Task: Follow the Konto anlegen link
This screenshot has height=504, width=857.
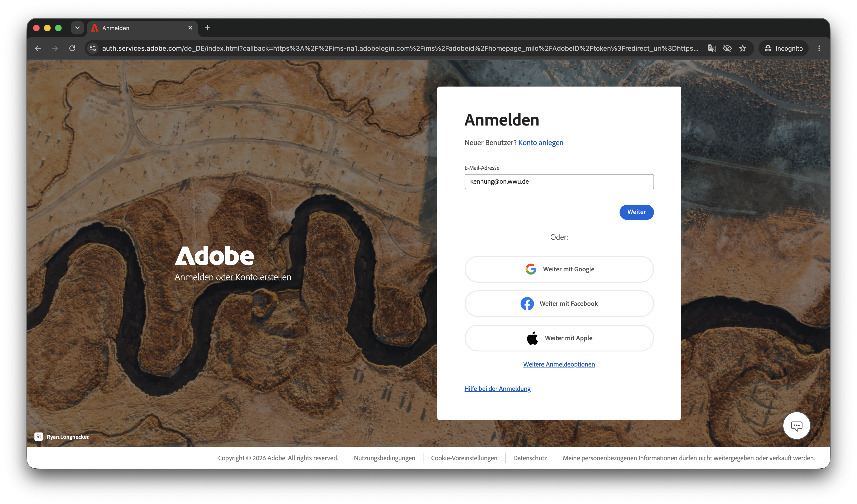Action: [x=540, y=142]
